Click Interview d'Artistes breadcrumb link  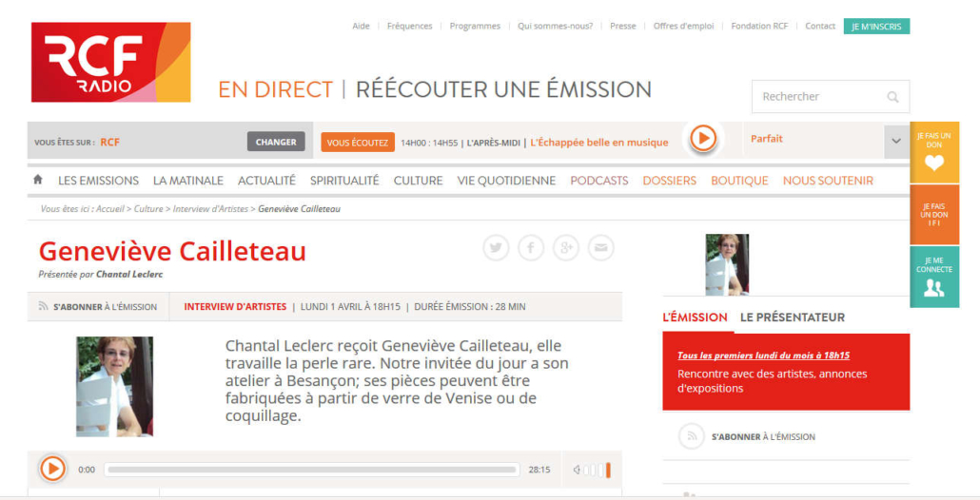[210, 209]
